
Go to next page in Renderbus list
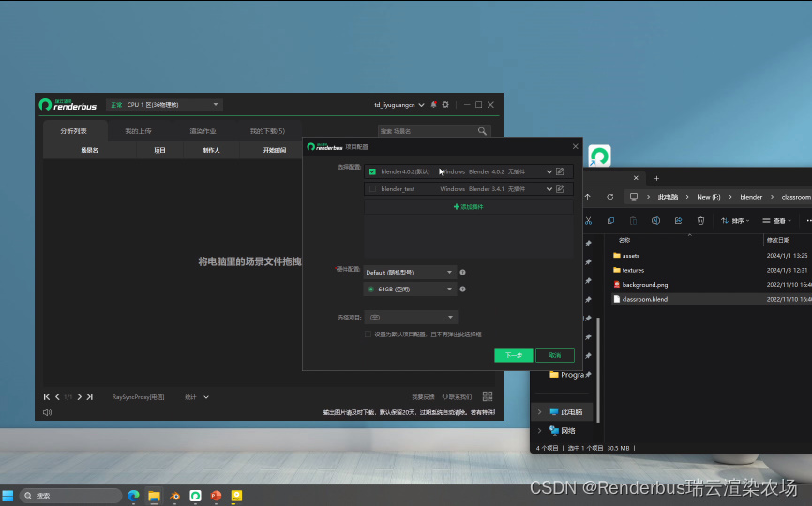pyautogui.click(x=80, y=396)
